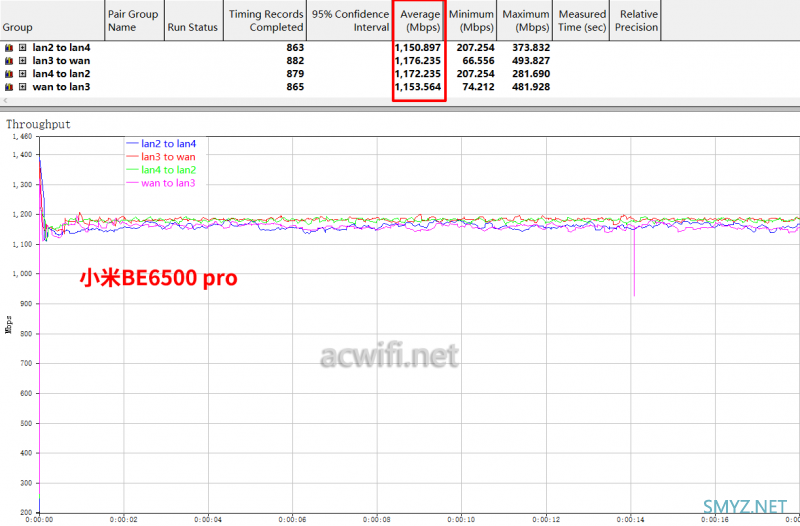Expand the lan4 to lan2 group
This screenshot has height=526, width=800.
pyautogui.click(x=22, y=74)
